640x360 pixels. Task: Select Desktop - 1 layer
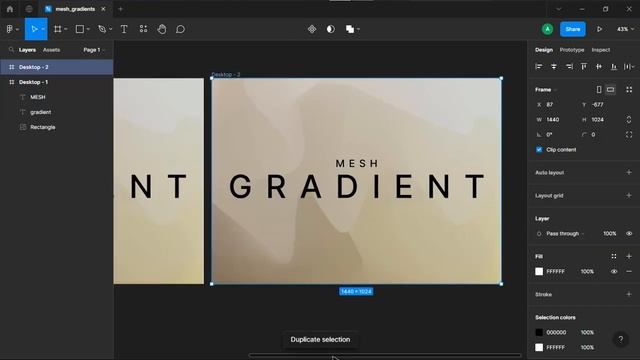point(56,82)
